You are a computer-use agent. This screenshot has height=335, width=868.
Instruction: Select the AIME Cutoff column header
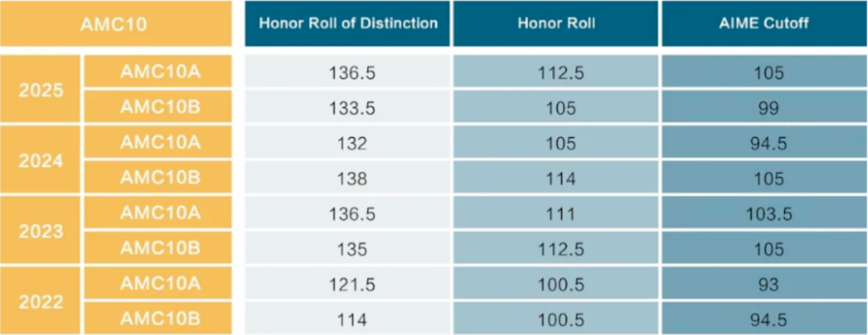[x=765, y=24]
